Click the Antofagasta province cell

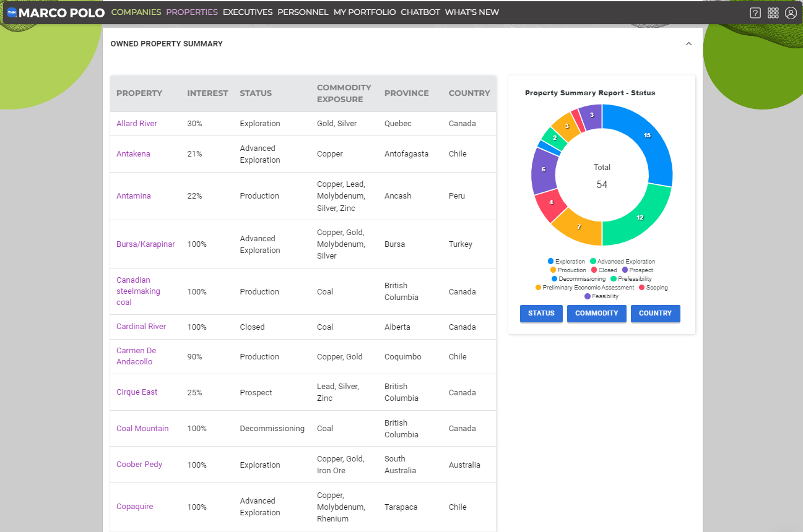click(x=406, y=154)
